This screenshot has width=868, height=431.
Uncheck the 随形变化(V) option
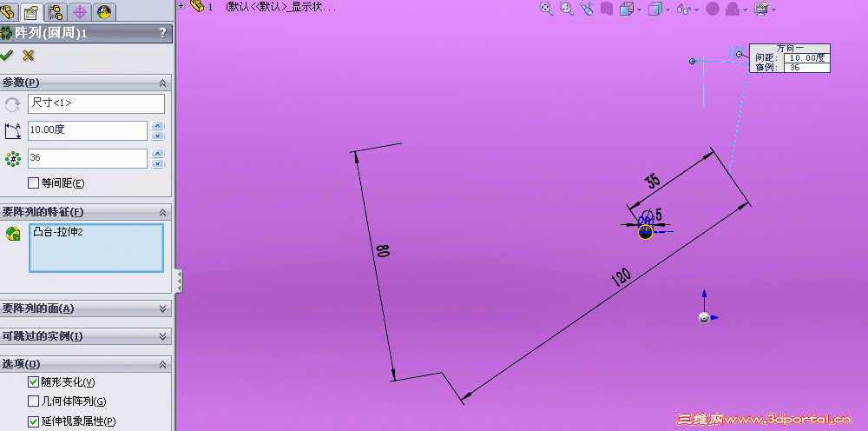(34, 382)
